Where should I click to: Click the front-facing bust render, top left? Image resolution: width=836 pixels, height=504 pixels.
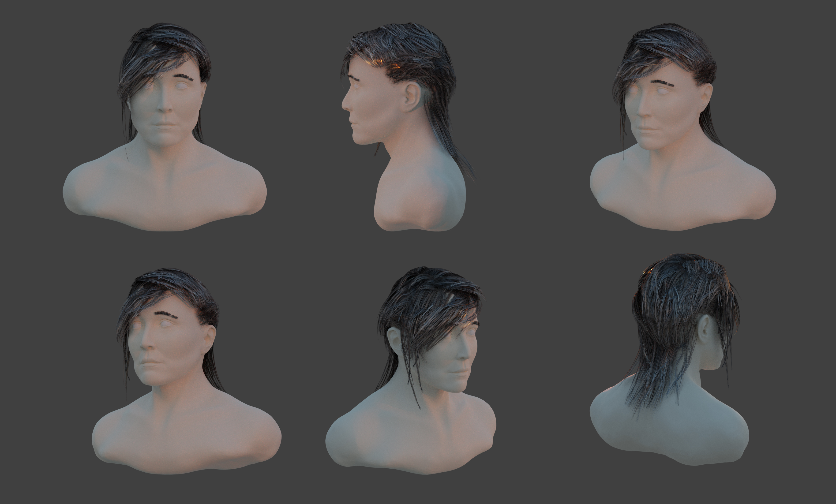click(165, 136)
